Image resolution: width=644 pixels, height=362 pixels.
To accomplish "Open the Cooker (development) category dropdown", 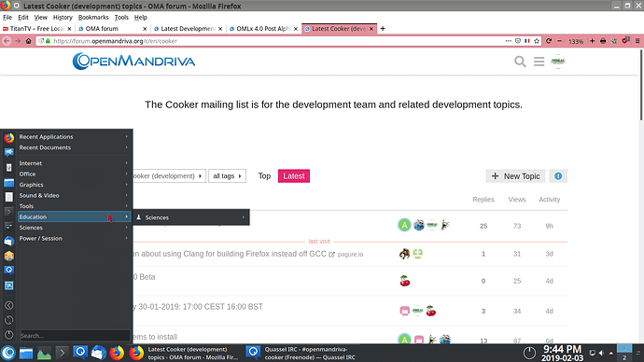I will pos(168,176).
